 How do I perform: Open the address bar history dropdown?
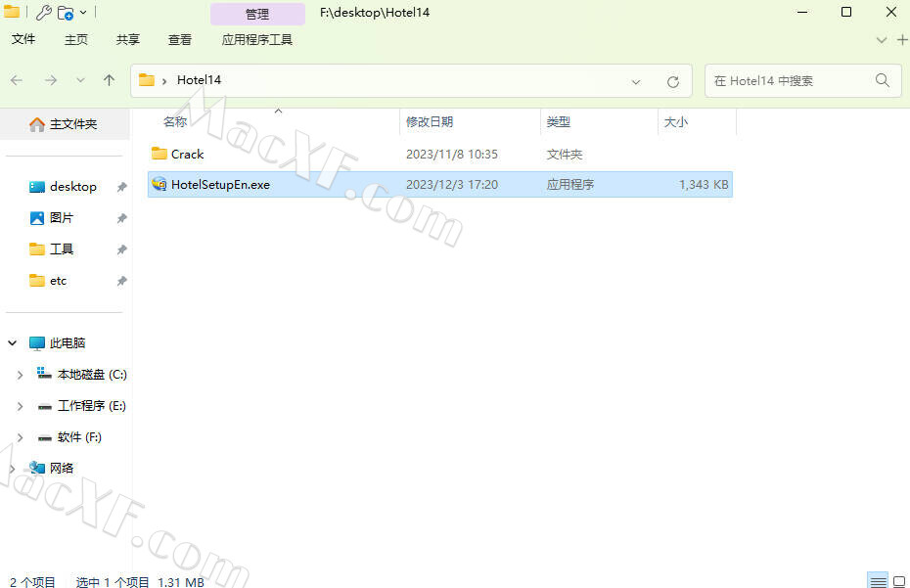[x=636, y=82]
